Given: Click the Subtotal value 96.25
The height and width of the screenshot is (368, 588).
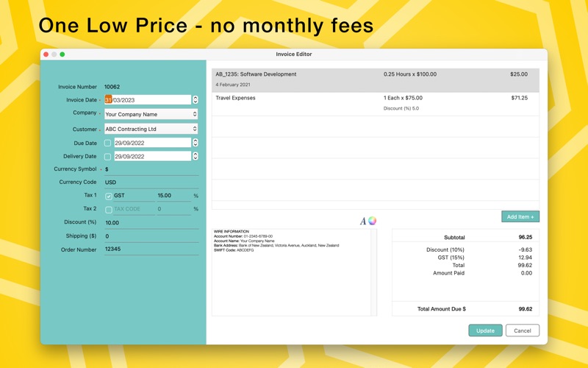Looking at the screenshot, I should 526,237.
